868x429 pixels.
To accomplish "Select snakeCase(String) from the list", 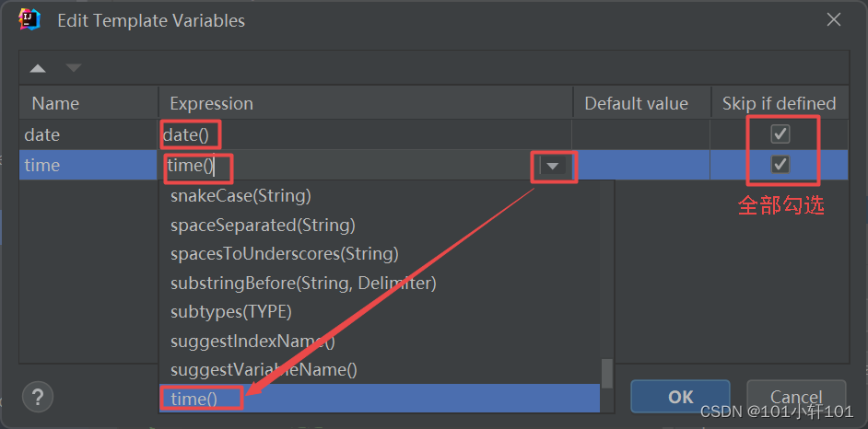I will coord(240,196).
